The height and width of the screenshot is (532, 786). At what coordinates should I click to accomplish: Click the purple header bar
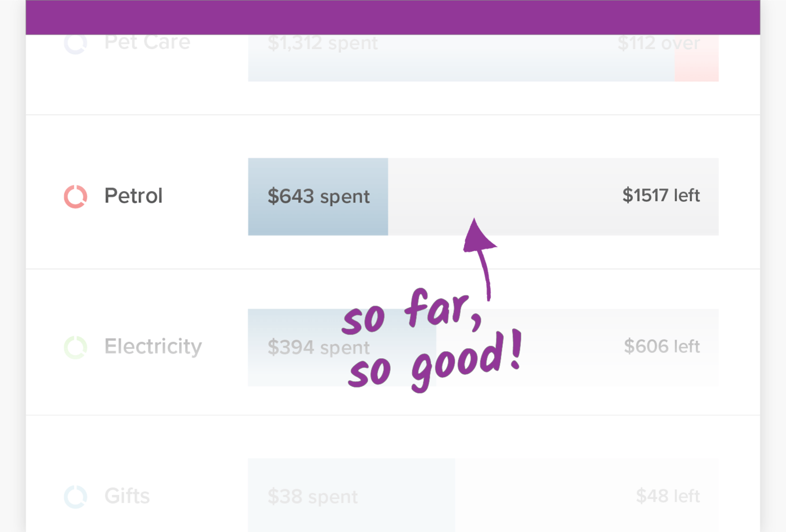pos(393,17)
